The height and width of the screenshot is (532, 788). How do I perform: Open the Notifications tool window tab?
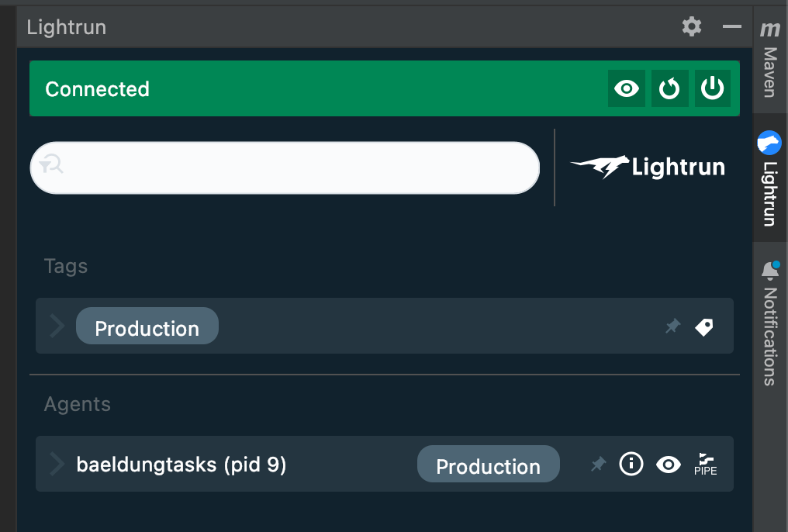click(770, 323)
